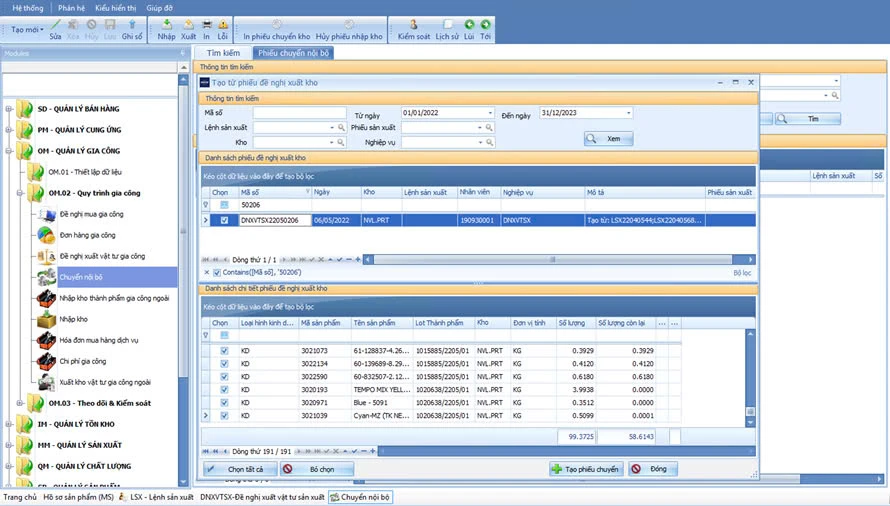Click the Lưu save toolbar icon
The image size is (890, 506).
pyautogui.click(x=110, y=24)
